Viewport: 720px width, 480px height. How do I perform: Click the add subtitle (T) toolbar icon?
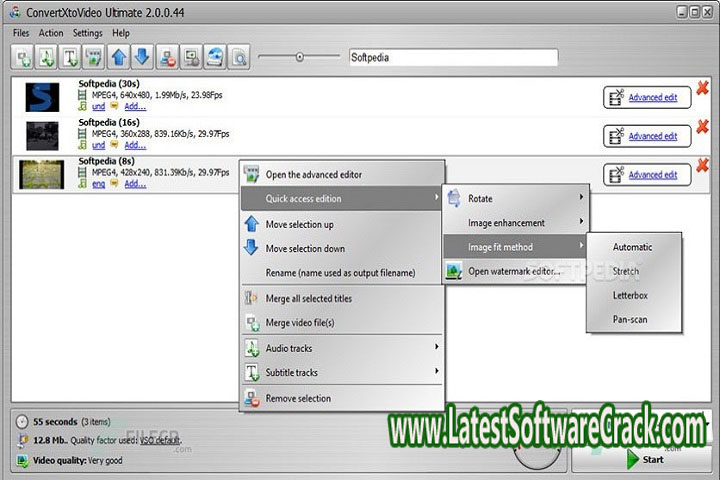point(71,58)
